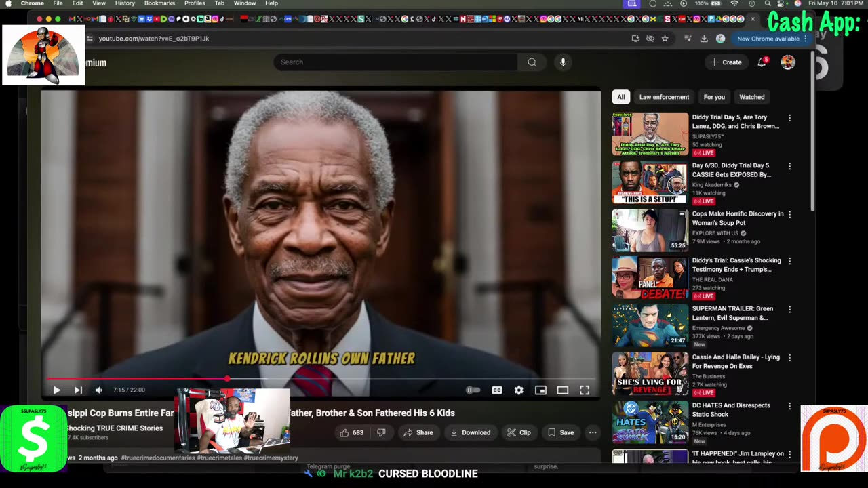Open Cassie And Halle Bailey video title
This screenshot has height=488, width=868.
[736, 361]
